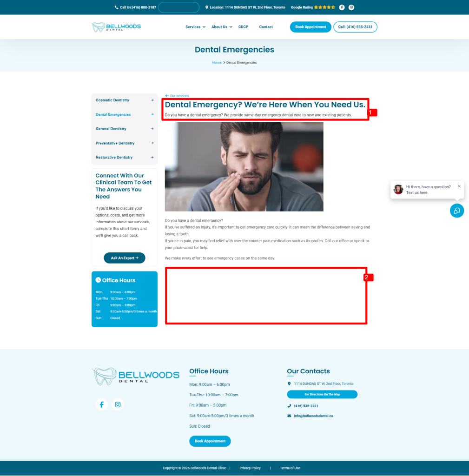Click the man with toothache image

pyautogui.click(x=244, y=167)
